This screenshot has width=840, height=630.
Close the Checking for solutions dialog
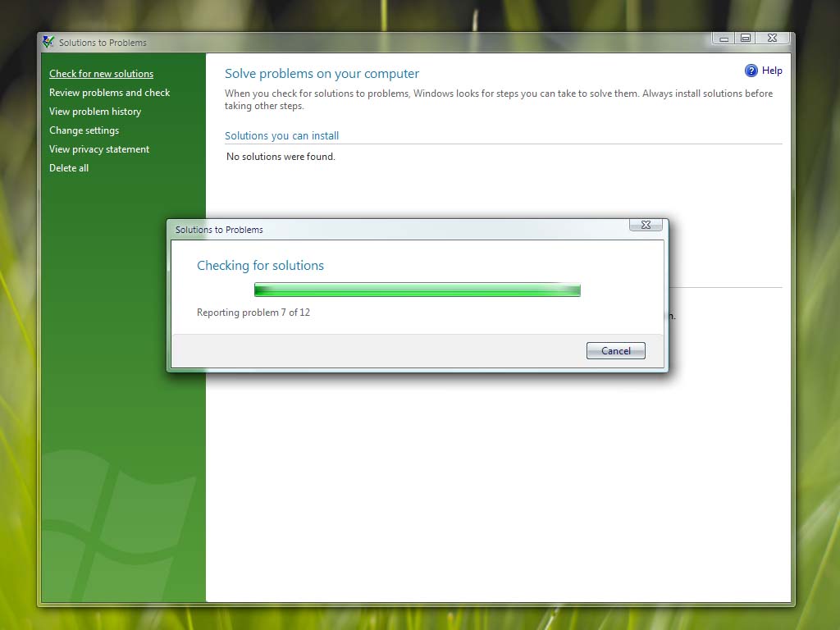click(x=646, y=225)
